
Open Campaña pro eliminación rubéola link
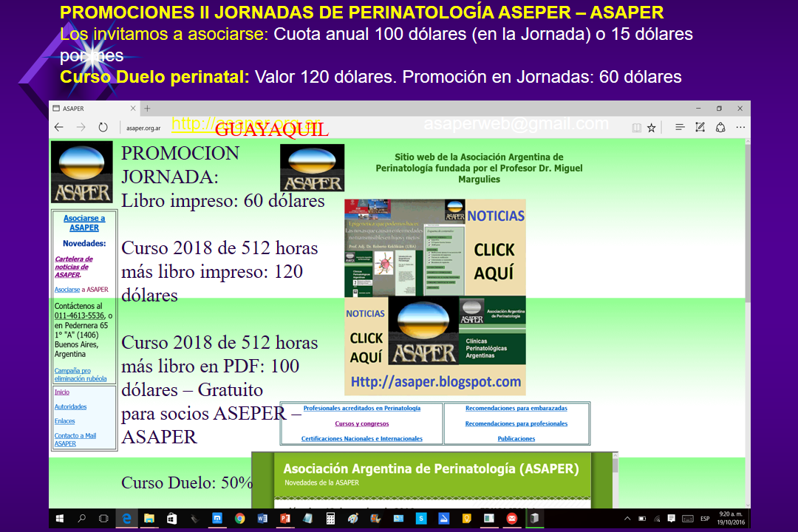click(81, 375)
